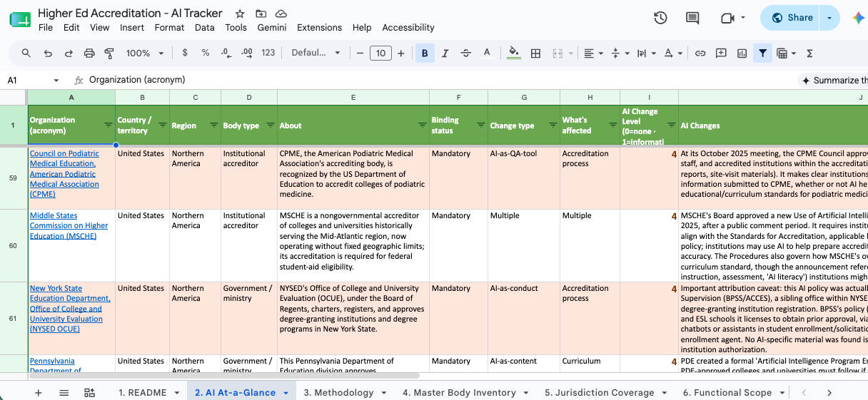Open the comment history panel

pyautogui.click(x=692, y=18)
